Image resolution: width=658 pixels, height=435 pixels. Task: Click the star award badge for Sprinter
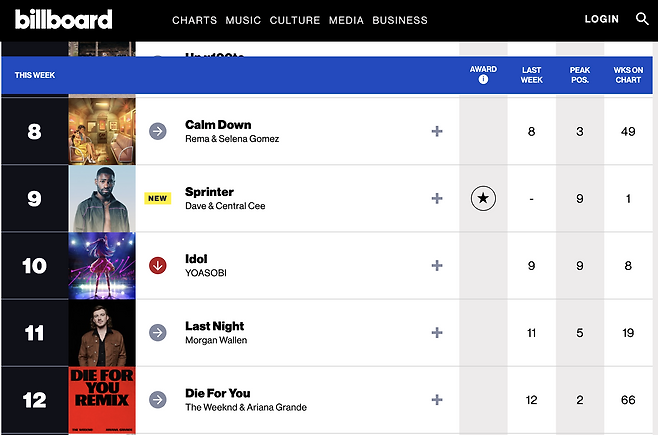click(x=483, y=198)
